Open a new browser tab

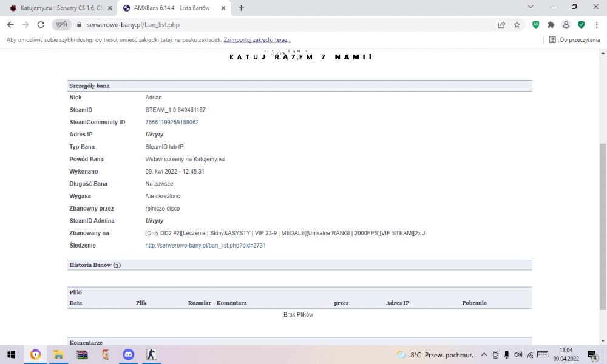pyautogui.click(x=241, y=8)
